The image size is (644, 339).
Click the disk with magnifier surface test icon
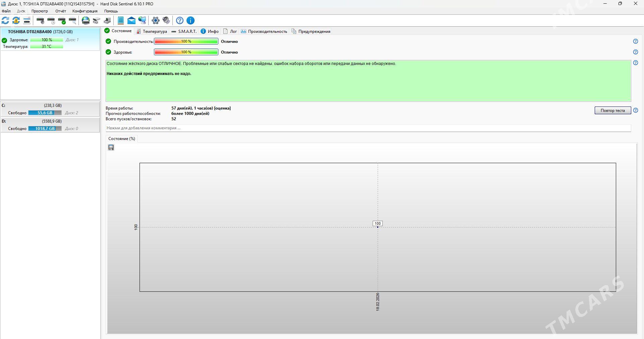click(72, 20)
